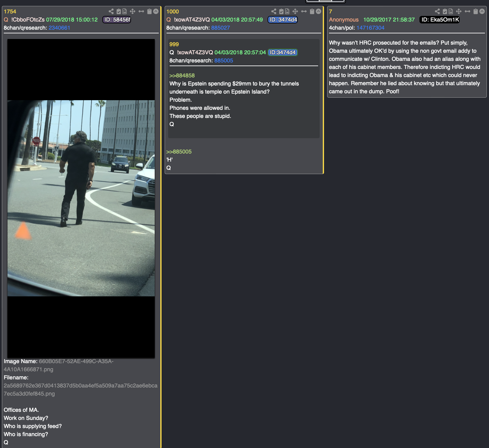Click quoted post number 999

click(x=174, y=44)
